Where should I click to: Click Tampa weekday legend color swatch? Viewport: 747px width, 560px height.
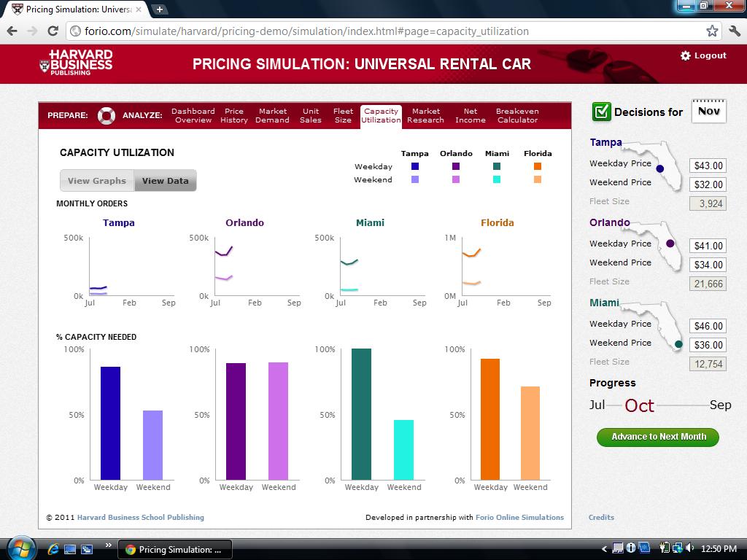[x=415, y=166]
